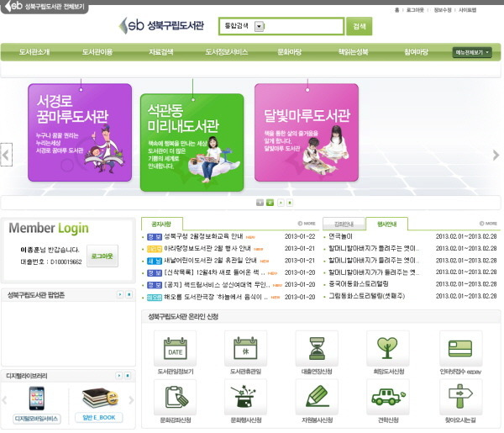Click the 정보수정 link
504x433 pixels.
(443, 10)
